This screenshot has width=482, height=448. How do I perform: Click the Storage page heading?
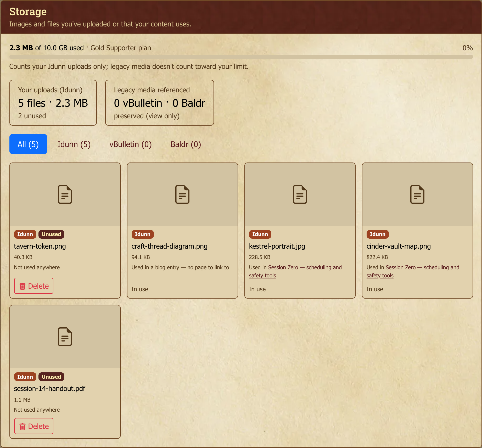click(x=28, y=12)
